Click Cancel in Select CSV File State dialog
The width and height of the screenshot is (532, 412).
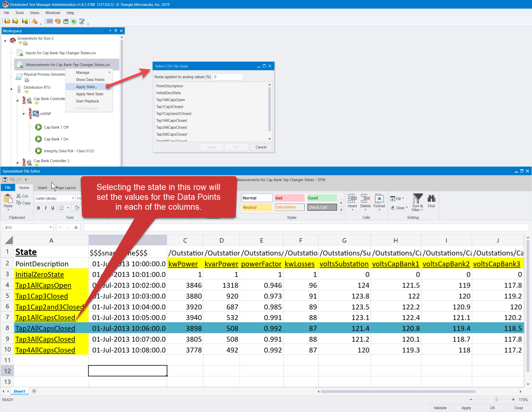coord(261,147)
